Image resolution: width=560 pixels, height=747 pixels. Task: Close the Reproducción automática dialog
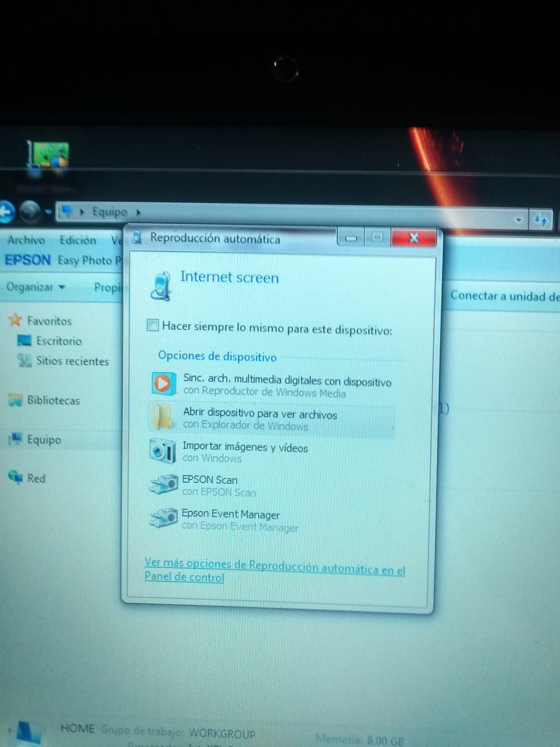point(414,238)
